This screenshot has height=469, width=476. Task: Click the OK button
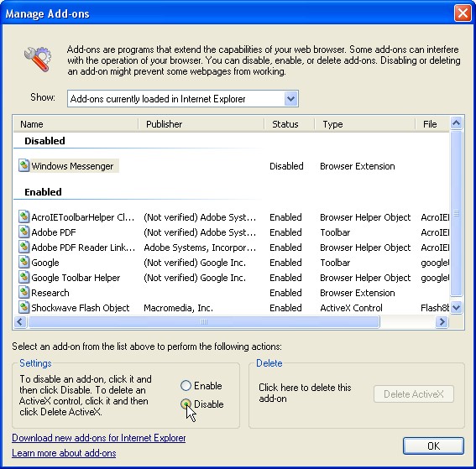[433, 446]
